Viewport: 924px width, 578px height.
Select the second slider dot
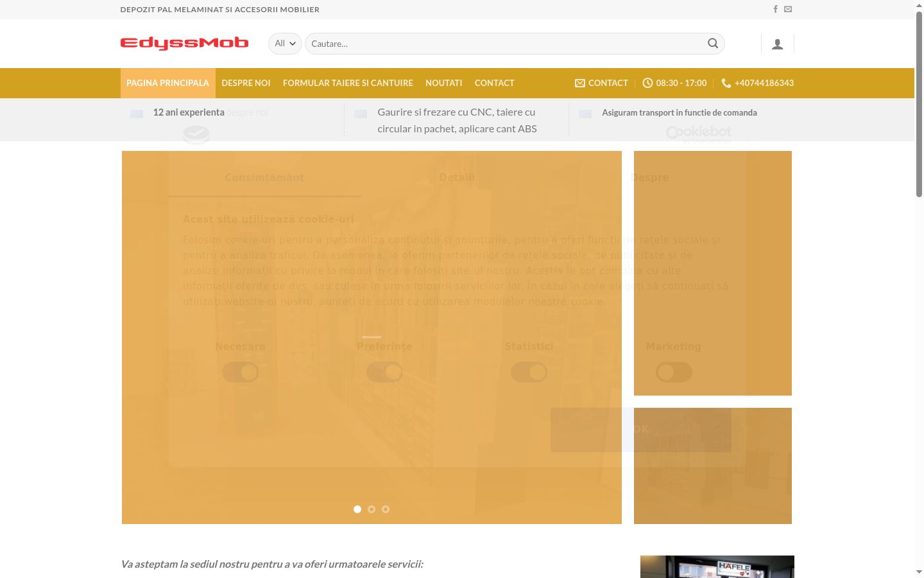pos(372,509)
